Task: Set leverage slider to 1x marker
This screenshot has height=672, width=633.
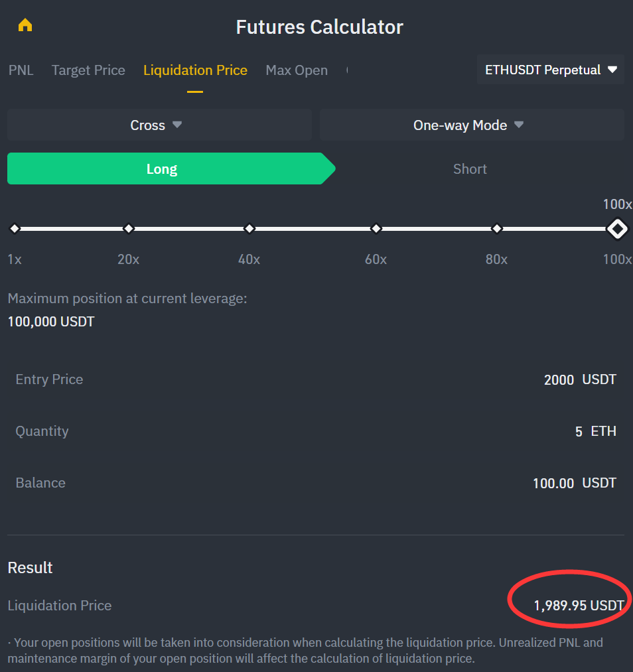Action: [x=15, y=229]
